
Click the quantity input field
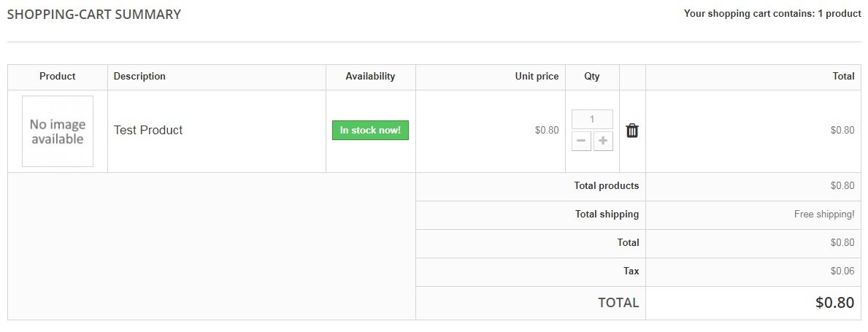[x=592, y=119]
